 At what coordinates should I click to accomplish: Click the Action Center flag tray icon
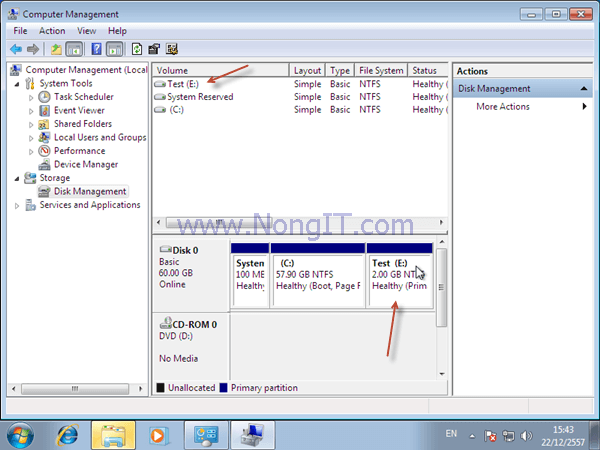point(490,435)
